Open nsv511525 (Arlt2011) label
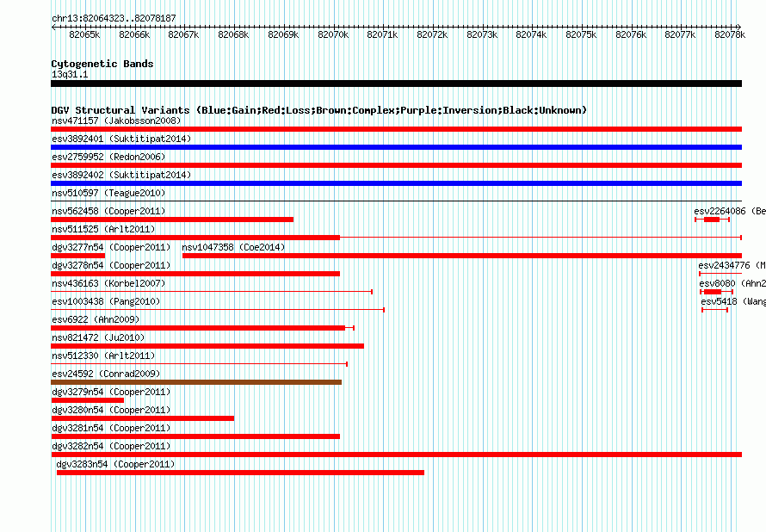766x532 pixels. coord(103,229)
